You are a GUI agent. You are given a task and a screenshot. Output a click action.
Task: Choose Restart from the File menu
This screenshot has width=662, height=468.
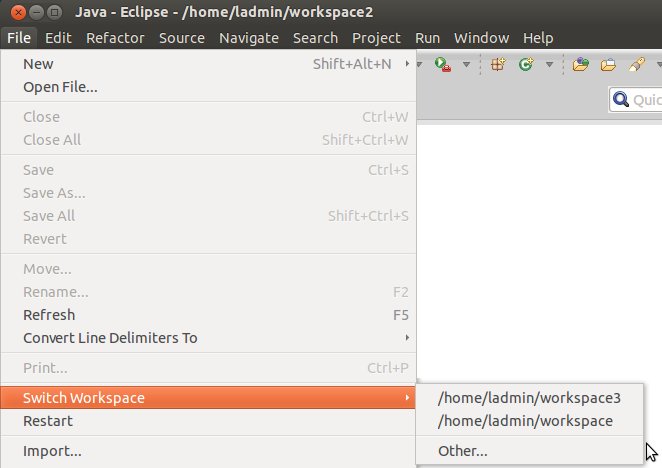[208, 421]
